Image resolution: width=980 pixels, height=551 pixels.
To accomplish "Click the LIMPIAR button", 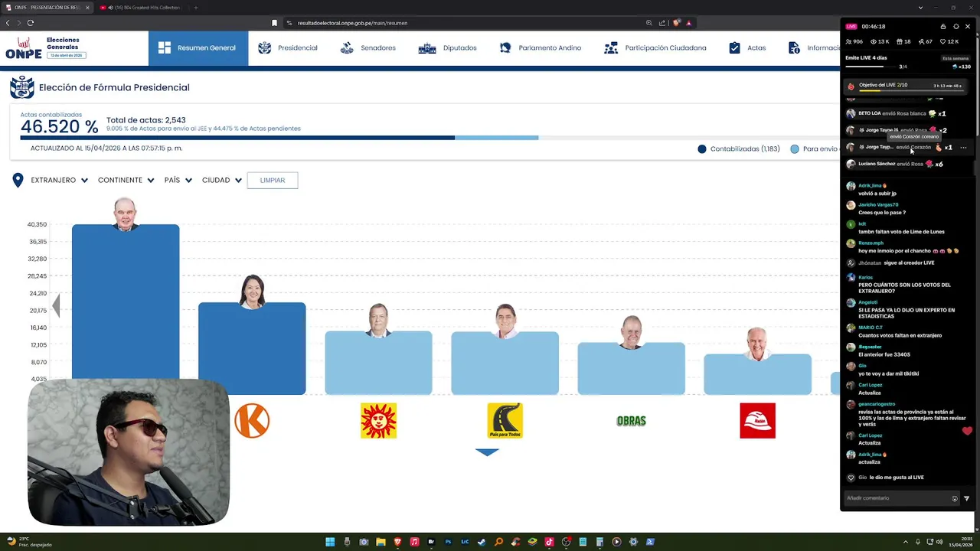I will click(273, 181).
